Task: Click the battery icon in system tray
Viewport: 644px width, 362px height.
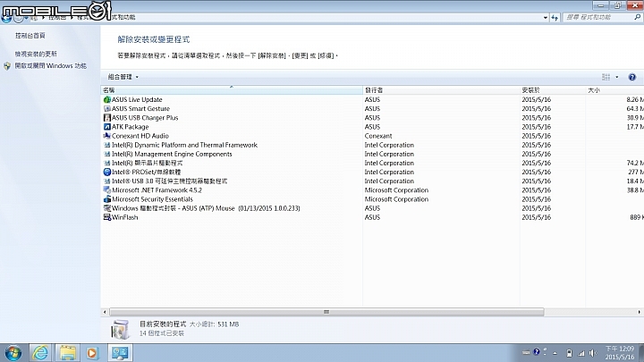Action: point(569,353)
